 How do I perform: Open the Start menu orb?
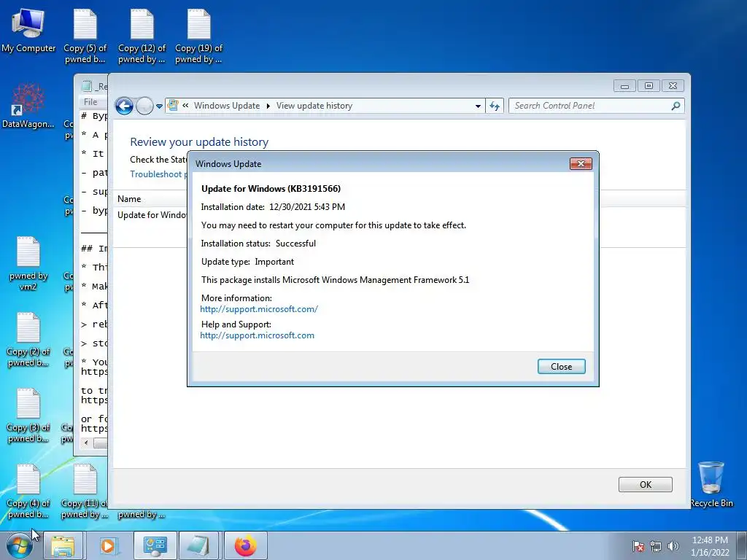pos(20,545)
